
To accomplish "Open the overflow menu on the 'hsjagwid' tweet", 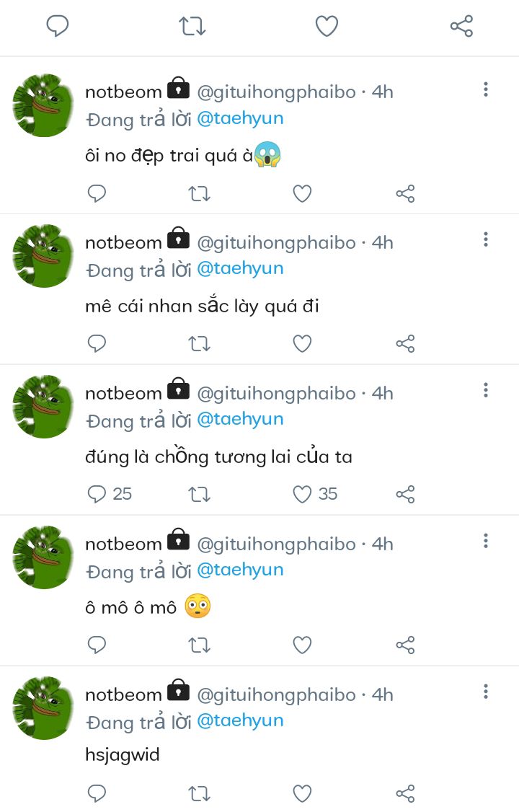I will click(x=485, y=692).
